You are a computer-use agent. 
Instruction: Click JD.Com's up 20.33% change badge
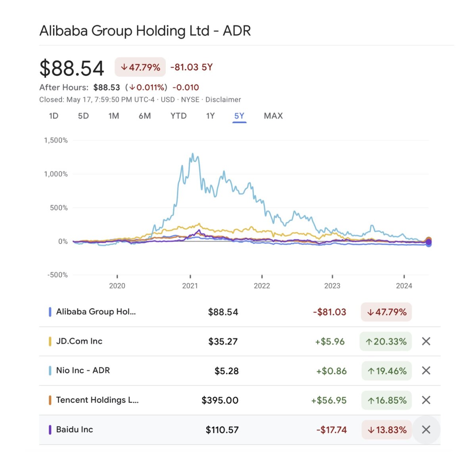386,342
